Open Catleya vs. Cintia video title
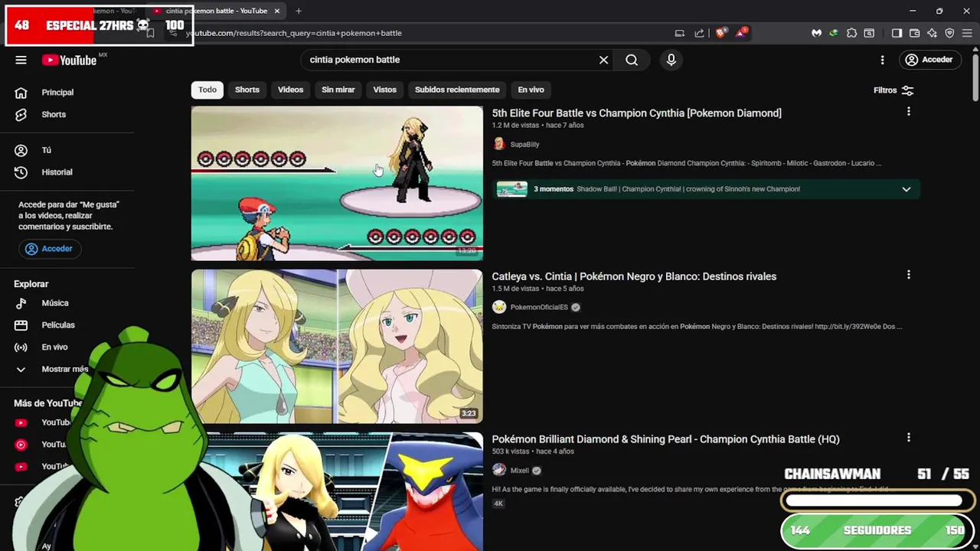The image size is (980, 551). tap(634, 276)
